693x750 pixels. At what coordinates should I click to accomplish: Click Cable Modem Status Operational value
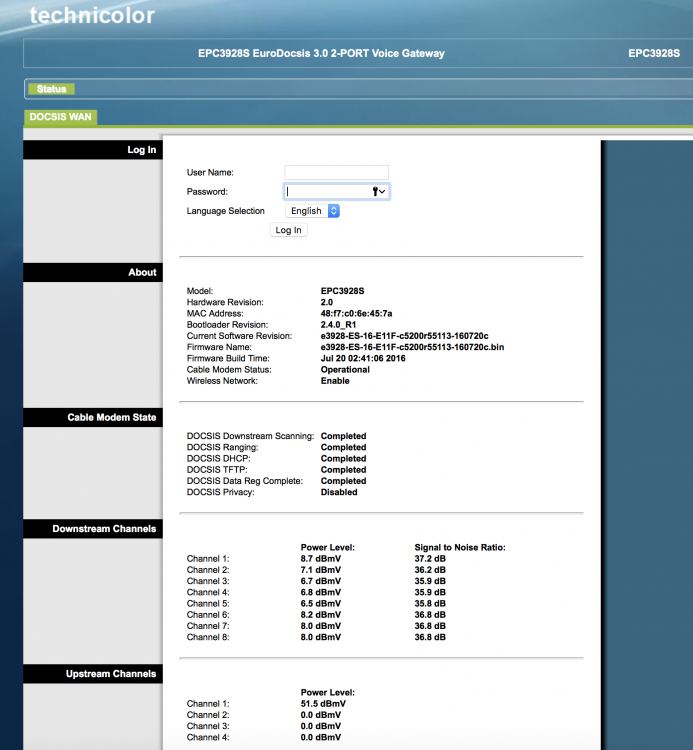click(345, 370)
